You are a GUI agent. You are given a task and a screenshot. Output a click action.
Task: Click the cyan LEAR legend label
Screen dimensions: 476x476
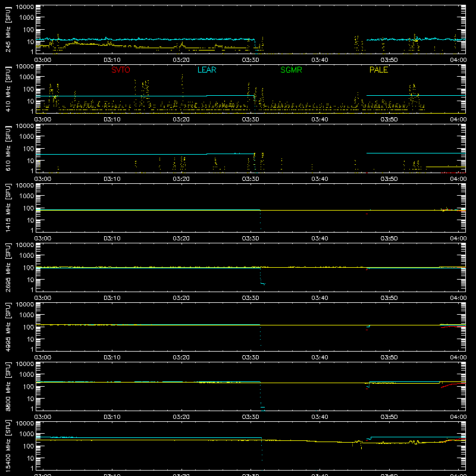(x=206, y=70)
